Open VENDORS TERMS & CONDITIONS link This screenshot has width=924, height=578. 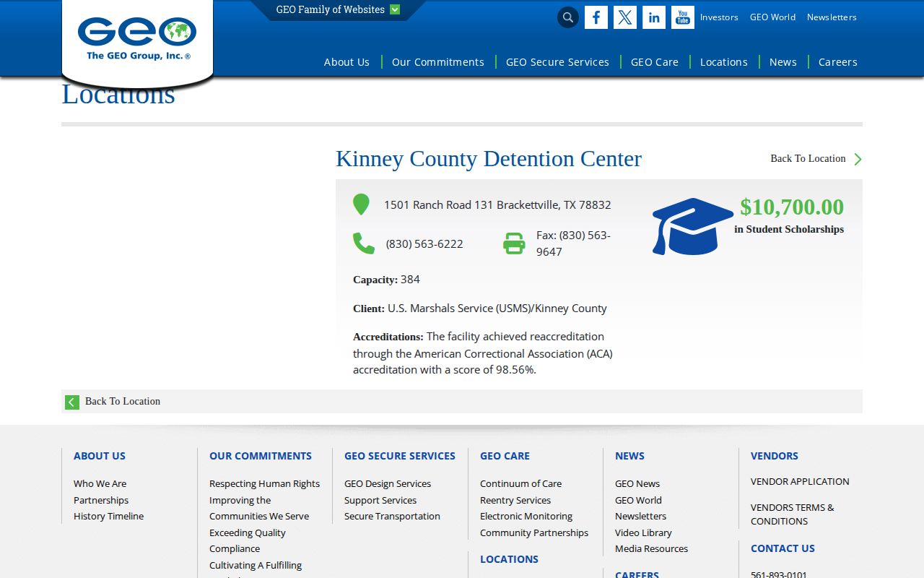[792, 514]
